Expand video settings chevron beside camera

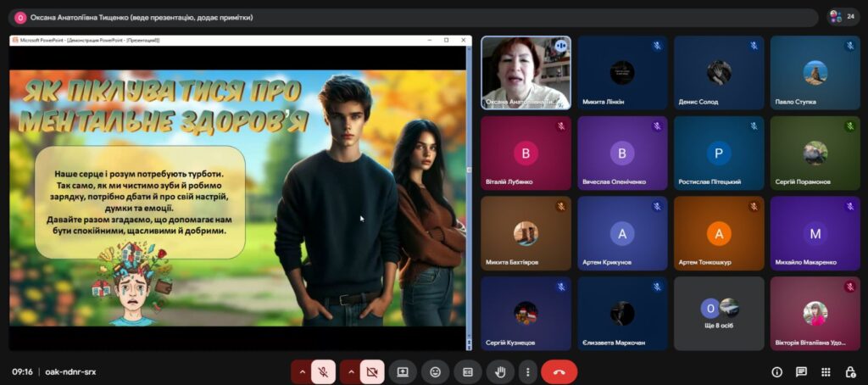(350, 372)
